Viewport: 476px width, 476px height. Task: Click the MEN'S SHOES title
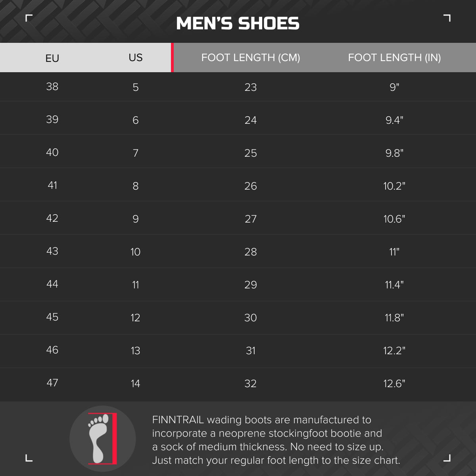click(238, 24)
